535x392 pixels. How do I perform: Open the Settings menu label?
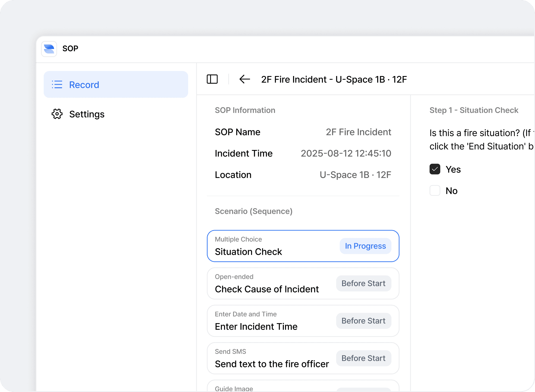[x=87, y=114]
